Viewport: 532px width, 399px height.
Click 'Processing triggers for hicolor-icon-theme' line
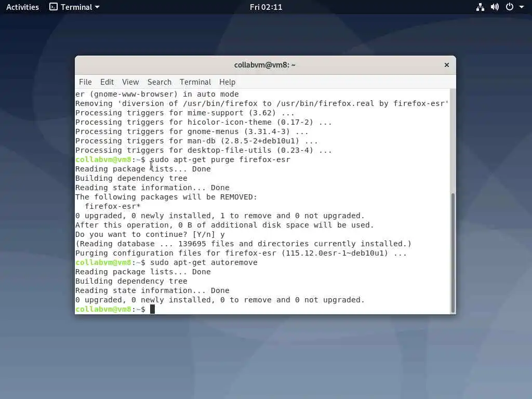(x=204, y=122)
